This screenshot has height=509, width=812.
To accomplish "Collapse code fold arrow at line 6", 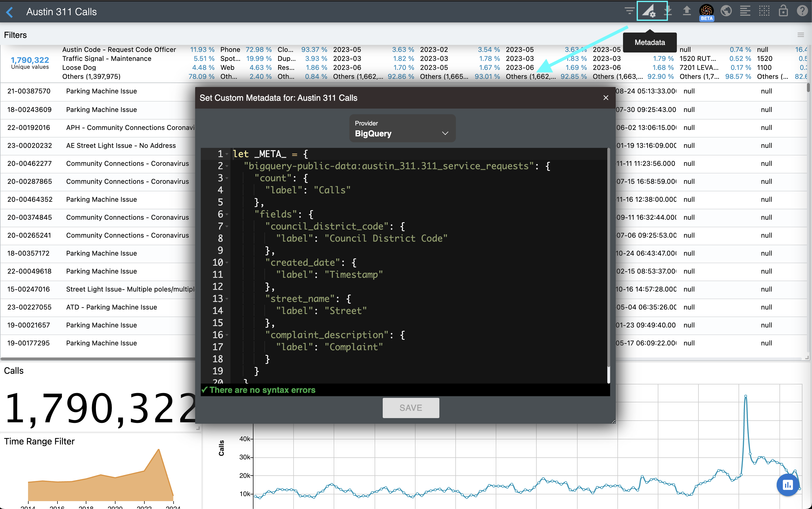I will (227, 214).
